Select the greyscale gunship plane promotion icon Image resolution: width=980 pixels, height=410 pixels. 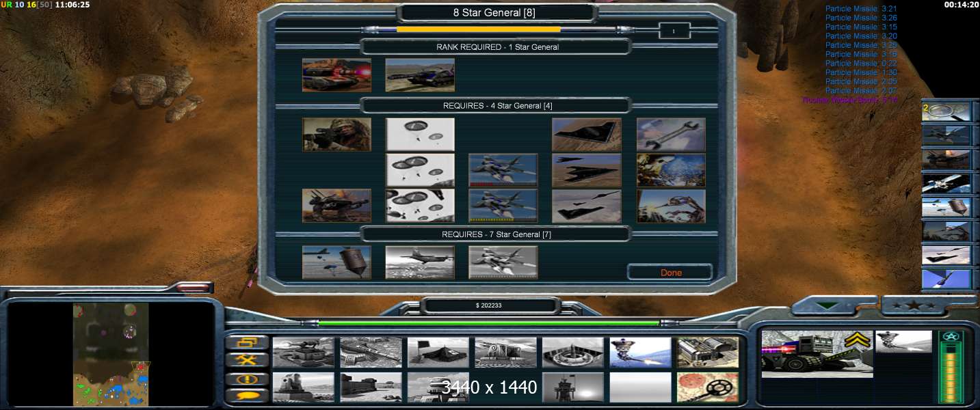click(420, 262)
